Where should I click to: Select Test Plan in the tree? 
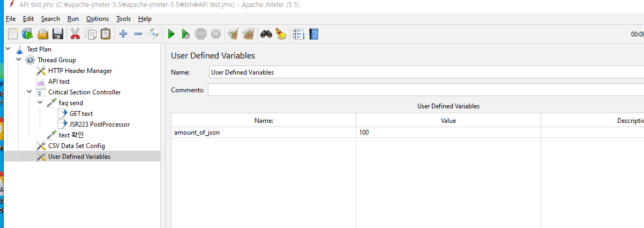[39, 49]
